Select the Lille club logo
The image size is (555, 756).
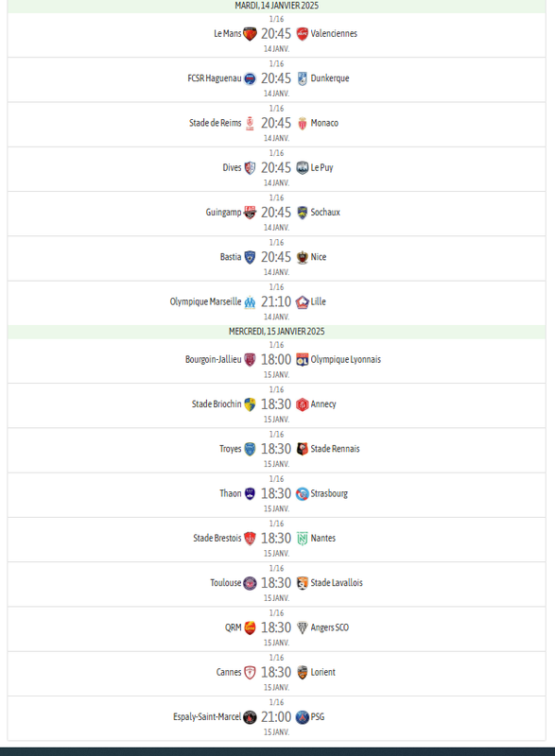303,302
